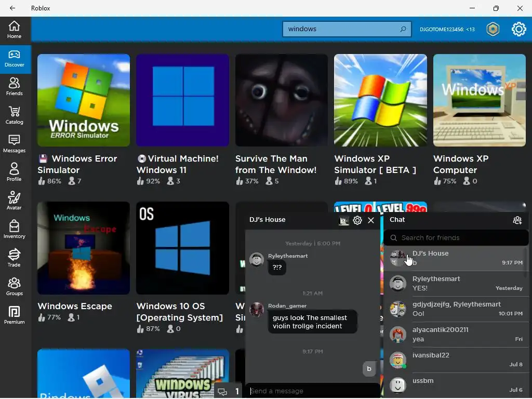Image resolution: width=532 pixels, height=399 pixels.
Task: Open DJ's House chat settings gear
Action: pyautogui.click(x=357, y=220)
